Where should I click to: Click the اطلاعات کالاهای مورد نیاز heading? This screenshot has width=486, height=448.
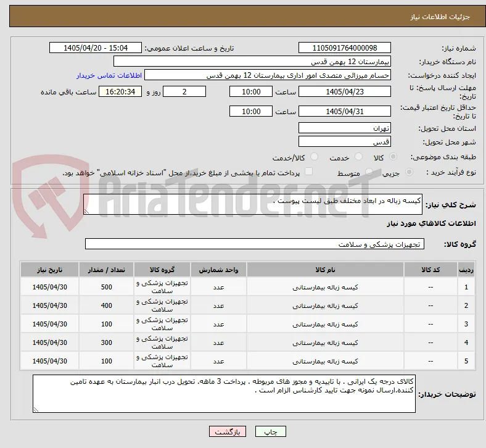[x=431, y=223]
